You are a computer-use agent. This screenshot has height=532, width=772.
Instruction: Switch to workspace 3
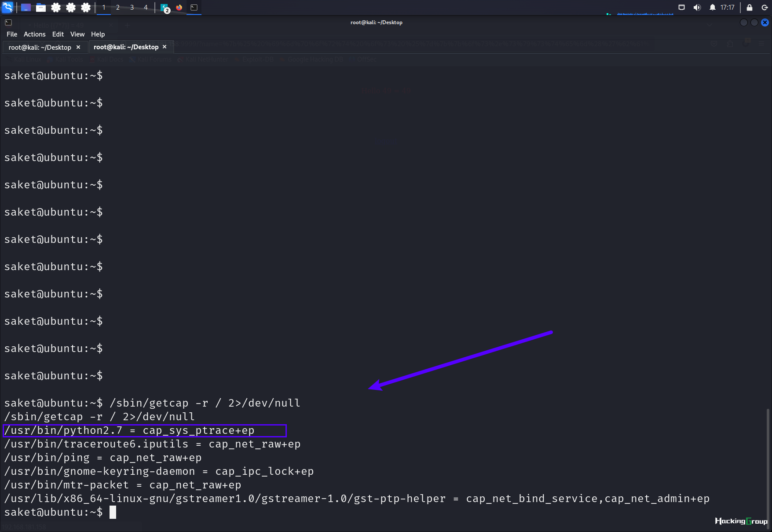coord(132,7)
